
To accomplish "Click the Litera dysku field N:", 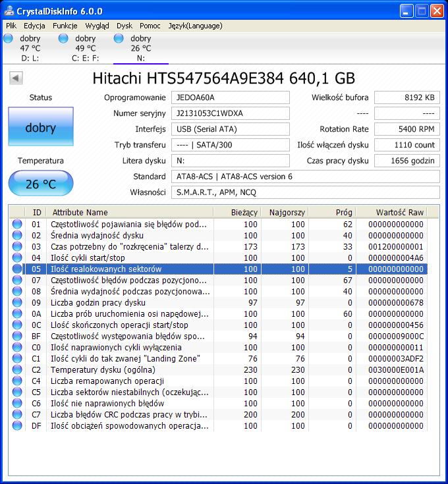I will [x=231, y=161].
